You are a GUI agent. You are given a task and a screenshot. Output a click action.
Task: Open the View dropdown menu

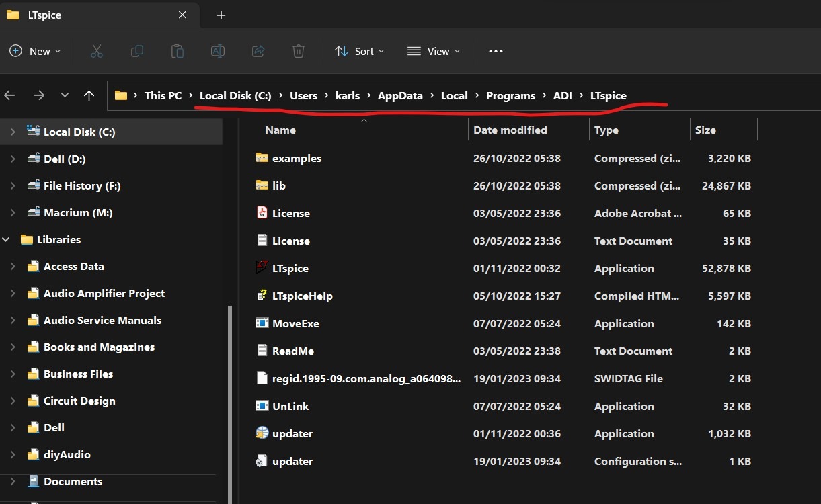pyautogui.click(x=434, y=51)
